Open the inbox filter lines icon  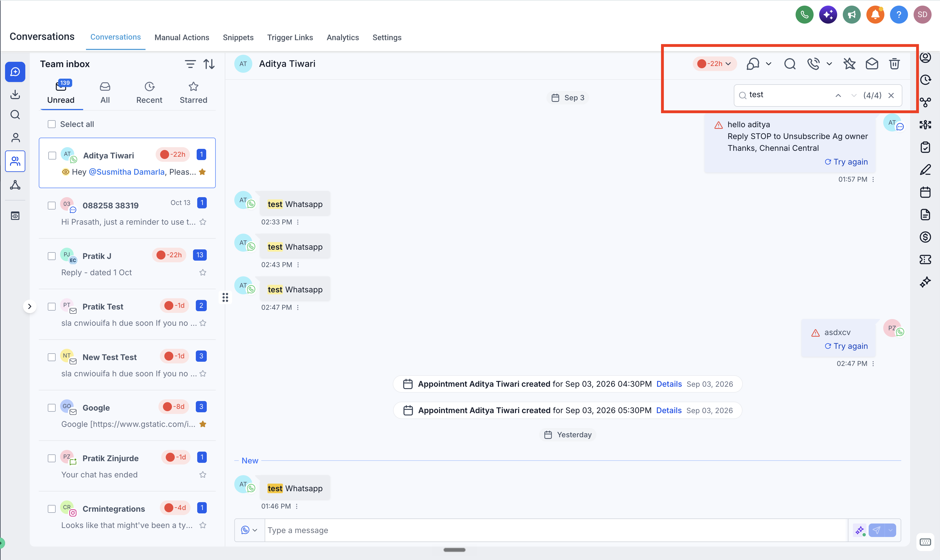tap(190, 64)
